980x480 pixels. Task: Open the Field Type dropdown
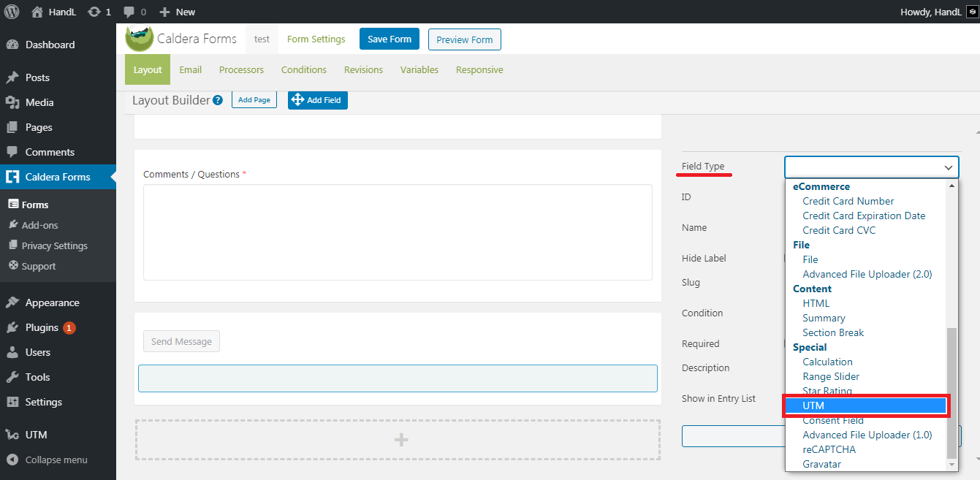coord(871,167)
